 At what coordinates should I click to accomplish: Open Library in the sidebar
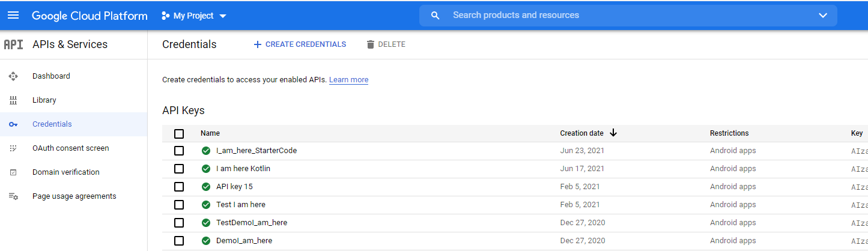pos(44,100)
